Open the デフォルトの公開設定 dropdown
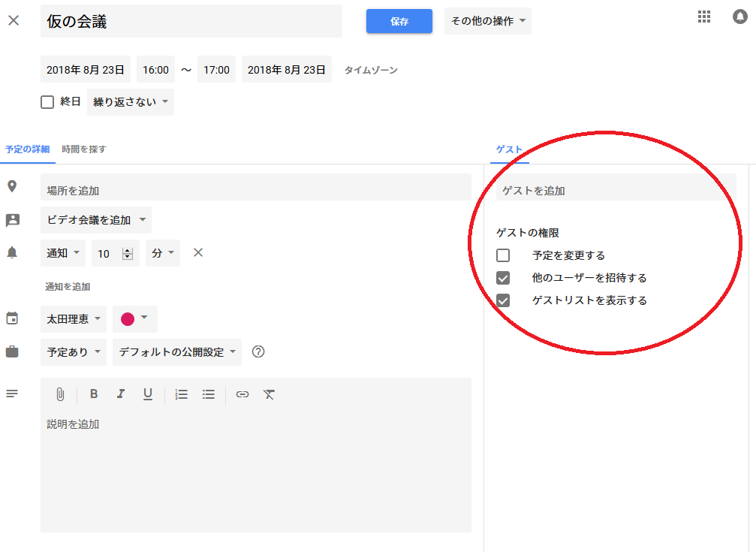 pyautogui.click(x=177, y=352)
